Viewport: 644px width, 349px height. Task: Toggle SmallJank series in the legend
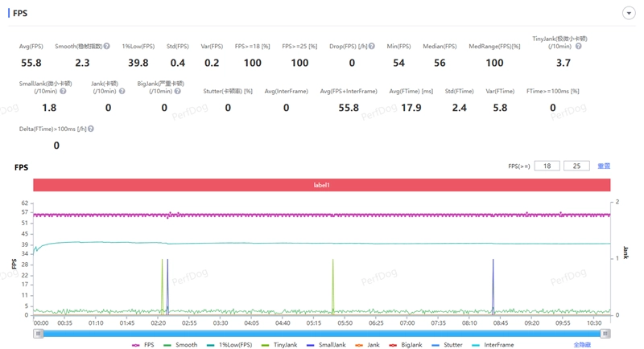(x=325, y=345)
